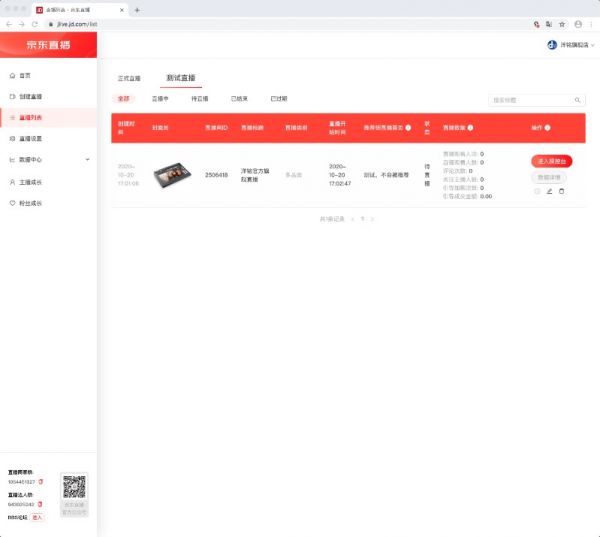Viewport: 600px width, 537px height.
Task: Click the grey 数据详情 button
Action: coord(549,177)
